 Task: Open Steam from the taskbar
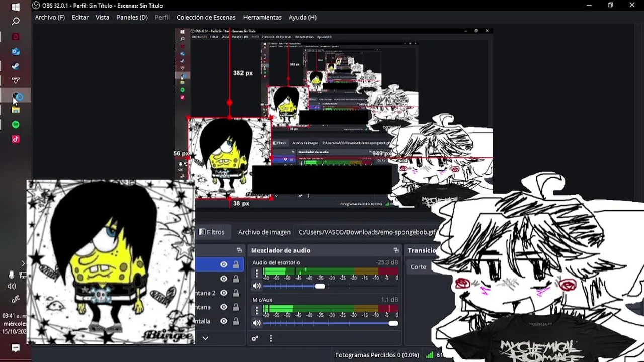point(16,66)
